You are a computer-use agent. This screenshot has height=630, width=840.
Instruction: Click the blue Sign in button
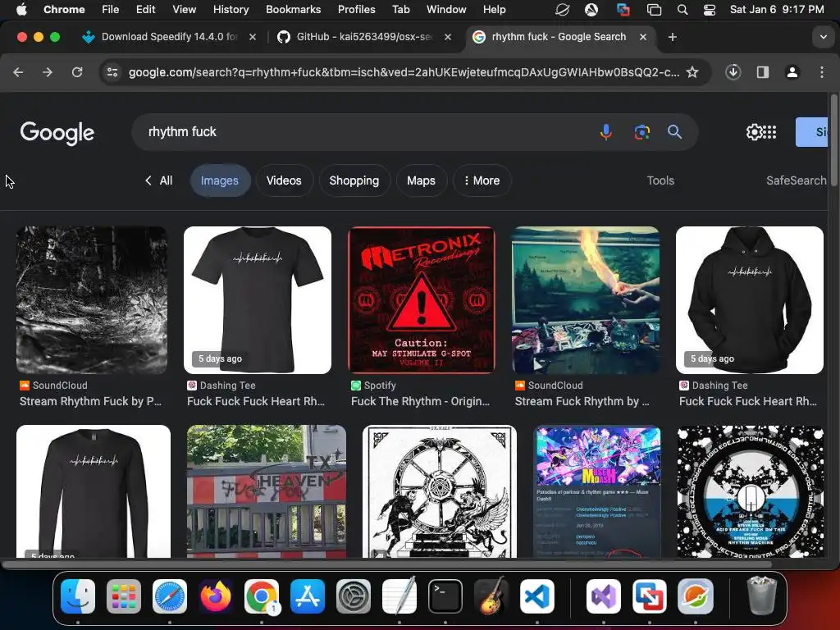coord(811,132)
